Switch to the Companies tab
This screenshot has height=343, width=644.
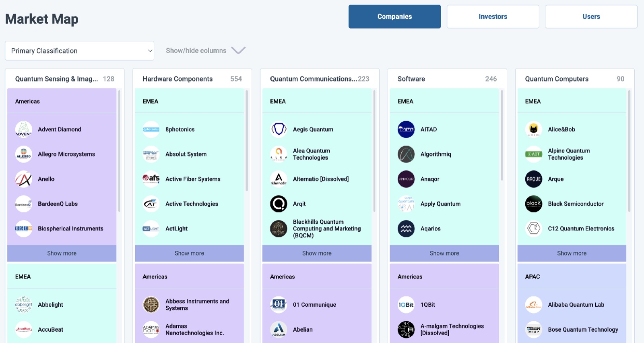coord(395,17)
